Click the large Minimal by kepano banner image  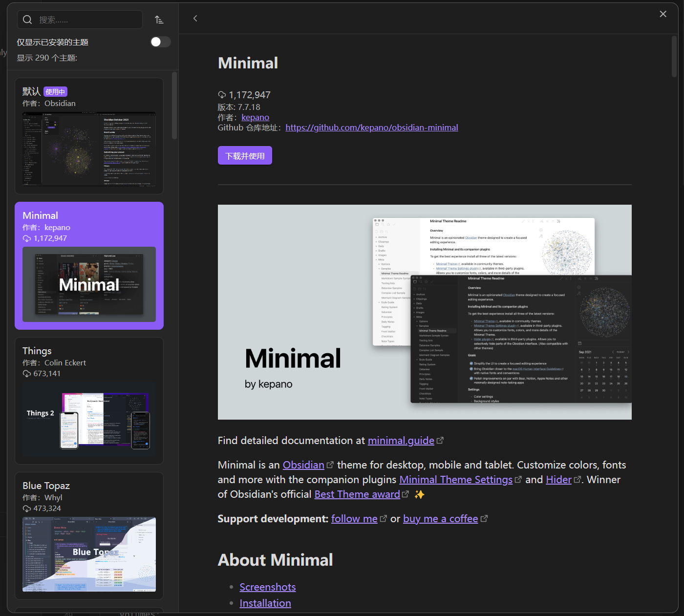point(425,312)
